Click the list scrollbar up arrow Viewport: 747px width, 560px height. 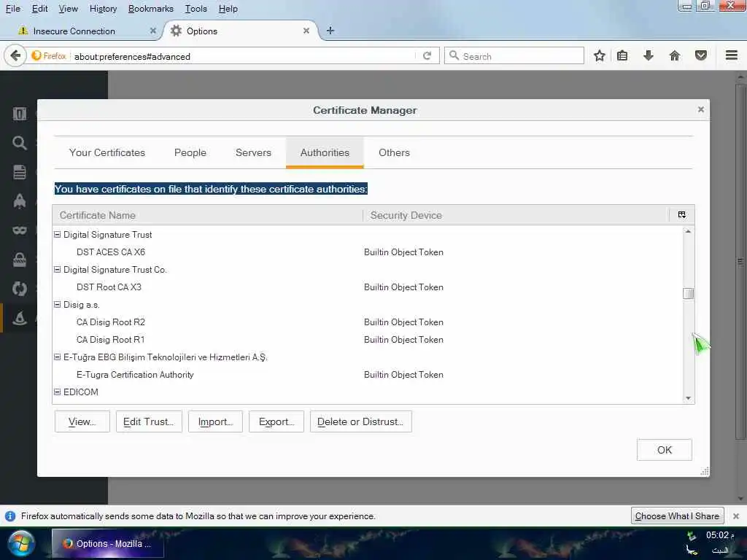point(688,231)
